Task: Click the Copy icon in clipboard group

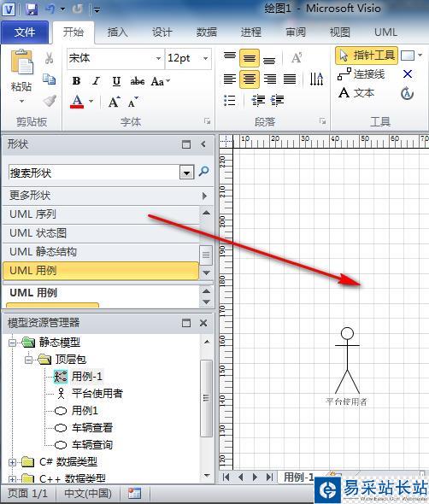Action: click(50, 79)
